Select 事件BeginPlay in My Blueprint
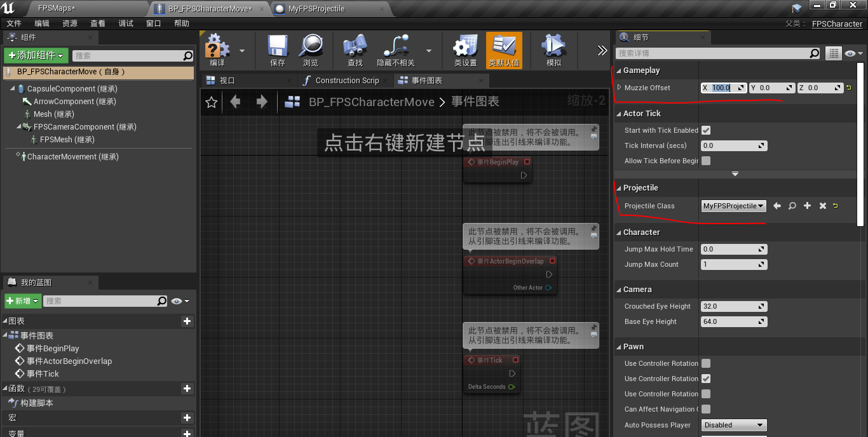Viewport: 868px width, 437px height. (53, 348)
